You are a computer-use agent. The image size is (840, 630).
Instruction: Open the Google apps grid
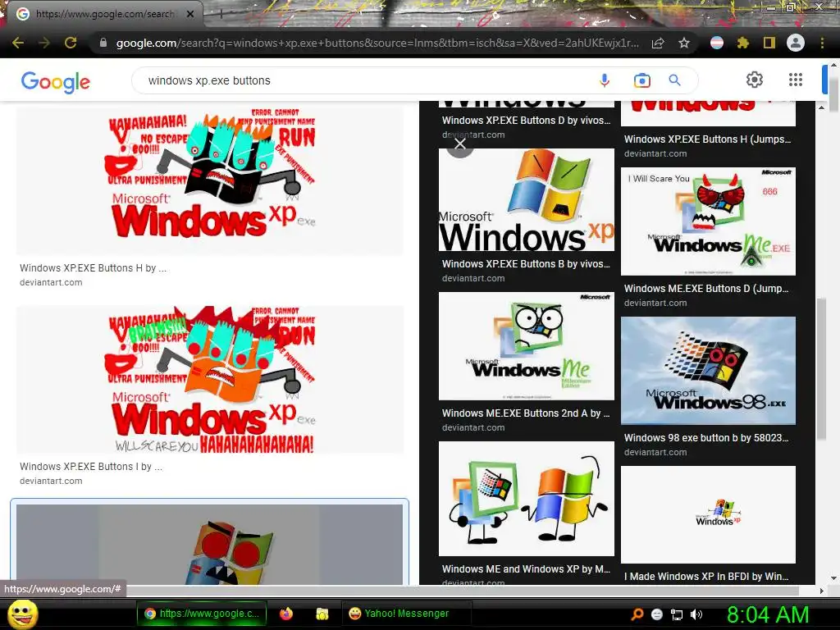pos(796,80)
